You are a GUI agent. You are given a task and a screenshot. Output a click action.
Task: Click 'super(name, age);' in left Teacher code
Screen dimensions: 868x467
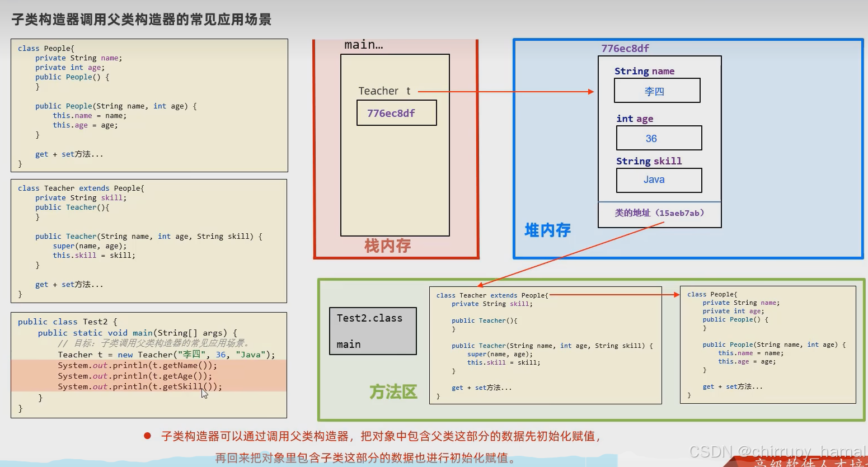pyautogui.click(x=90, y=246)
